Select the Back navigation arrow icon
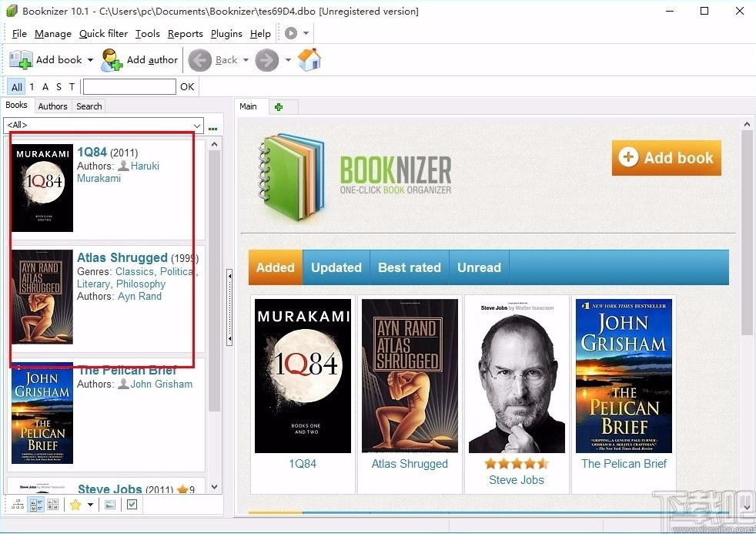 (x=199, y=59)
